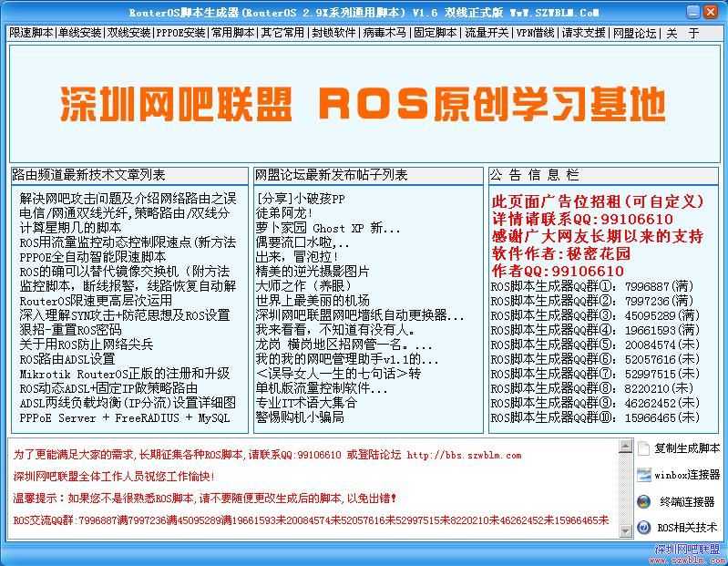The image size is (728, 566).
Task: Open article RouterOS限速更高层次运用
Action: (96, 301)
